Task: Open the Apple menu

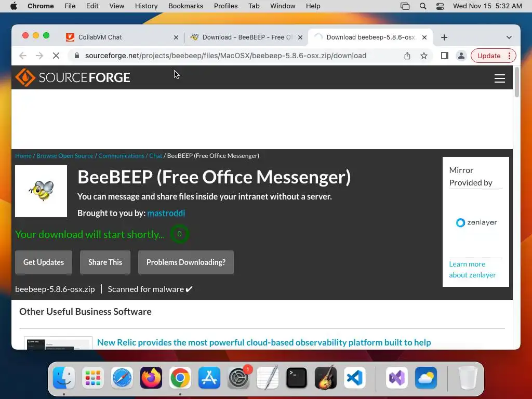Action: [x=14, y=6]
